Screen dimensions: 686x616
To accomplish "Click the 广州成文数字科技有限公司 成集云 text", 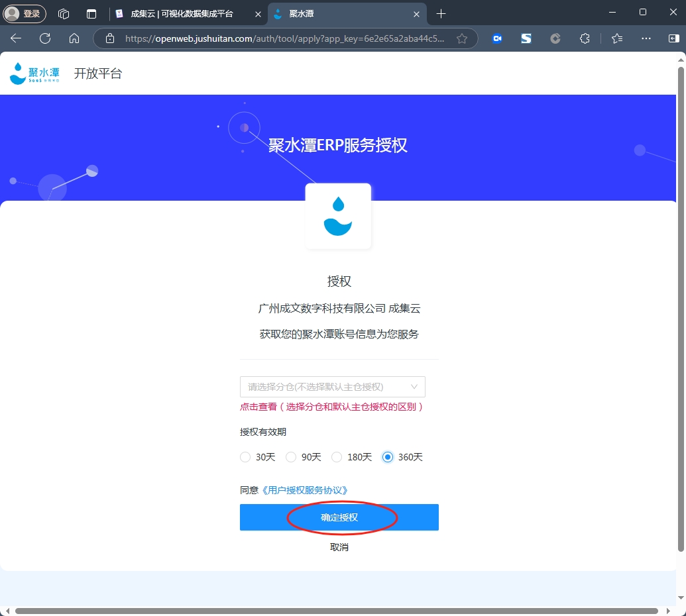I will point(339,309).
